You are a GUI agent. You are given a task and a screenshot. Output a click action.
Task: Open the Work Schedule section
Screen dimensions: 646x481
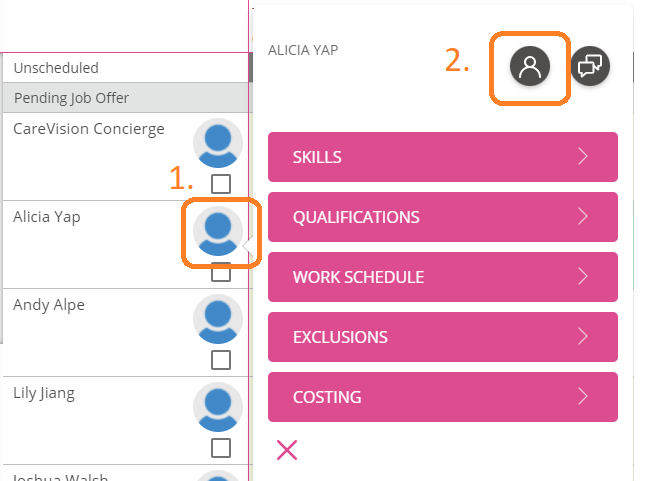(443, 277)
